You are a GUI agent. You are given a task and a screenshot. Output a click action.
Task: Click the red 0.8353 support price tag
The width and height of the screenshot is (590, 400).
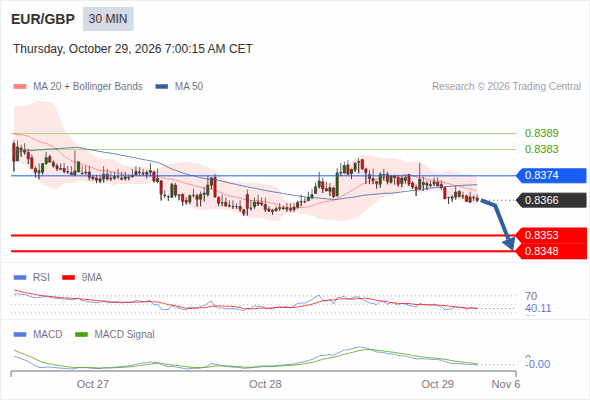[x=551, y=235]
